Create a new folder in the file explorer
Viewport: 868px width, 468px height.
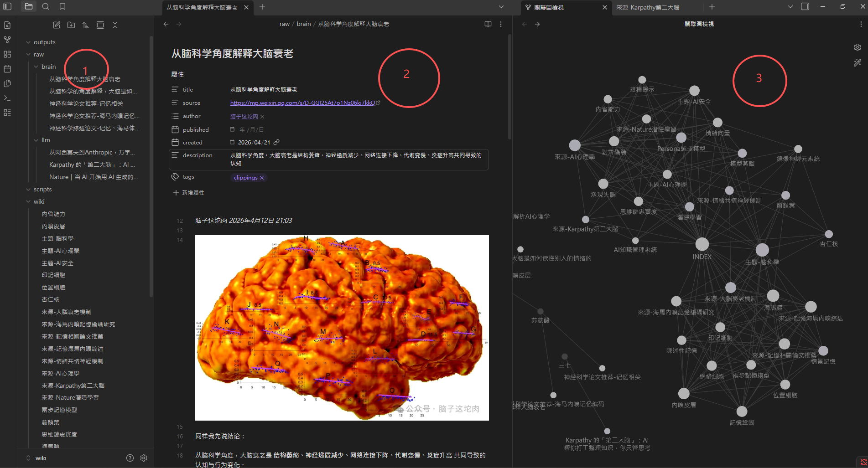click(71, 25)
